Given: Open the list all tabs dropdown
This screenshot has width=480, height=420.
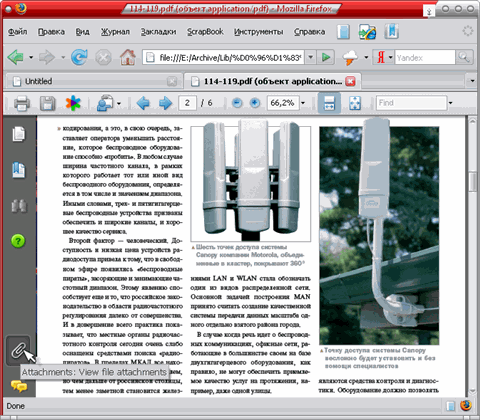Looking at the screenshot, I should point(472,81).
